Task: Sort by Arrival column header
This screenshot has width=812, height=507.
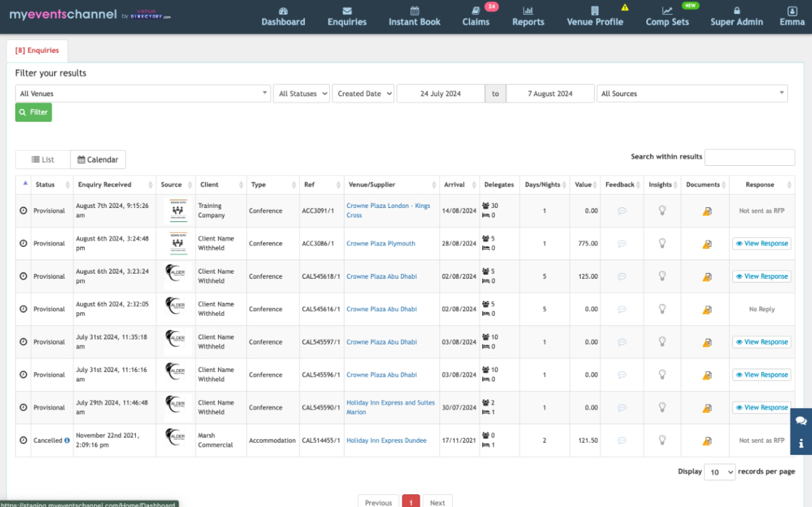Action: (460, 185)
